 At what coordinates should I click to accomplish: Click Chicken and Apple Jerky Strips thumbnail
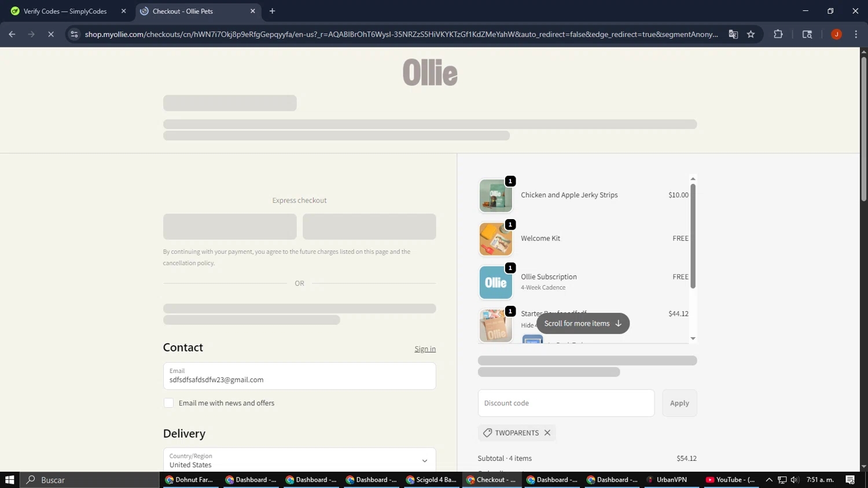(495, 195)
